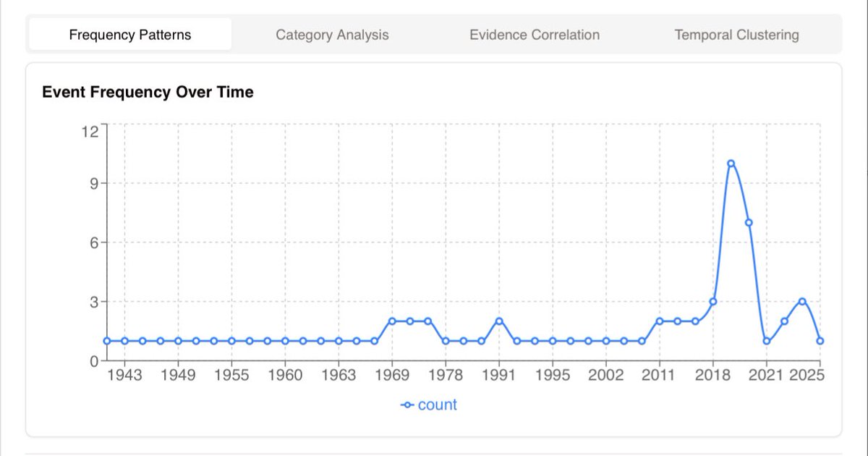Click the 1978 data point on the line

point(446,341)
